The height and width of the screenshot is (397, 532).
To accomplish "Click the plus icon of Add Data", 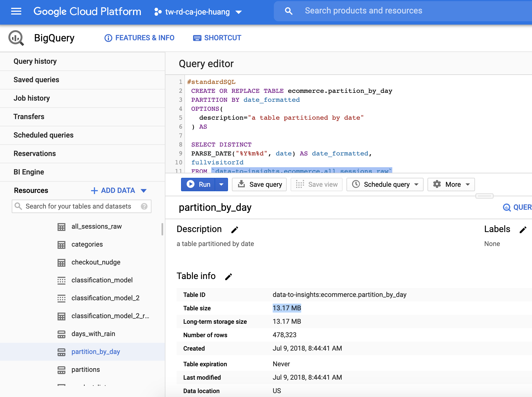I will coord(94,191).
